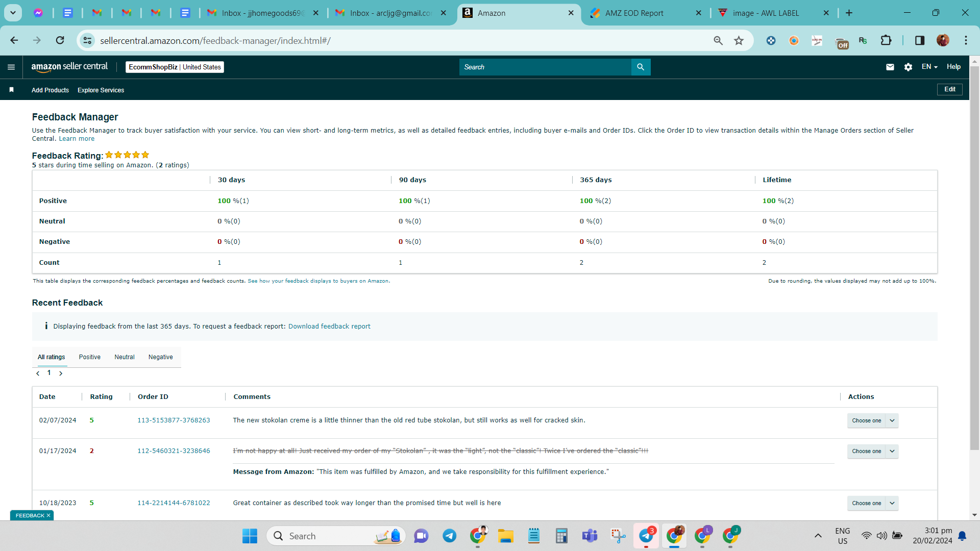This screenshot has height=551, width=980.
Task: Open Telegram from the taskbar
Action: [x=449, y=536]
